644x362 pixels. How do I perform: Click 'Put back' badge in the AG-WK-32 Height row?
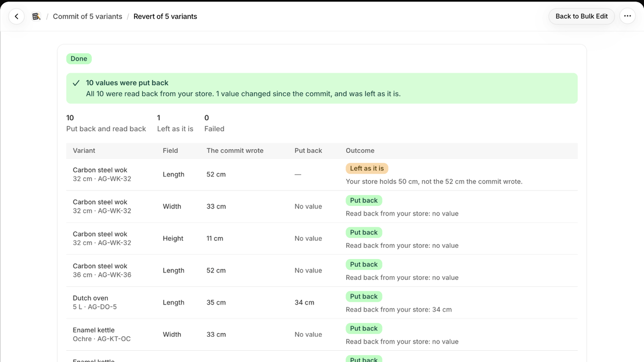coord(364,232)
